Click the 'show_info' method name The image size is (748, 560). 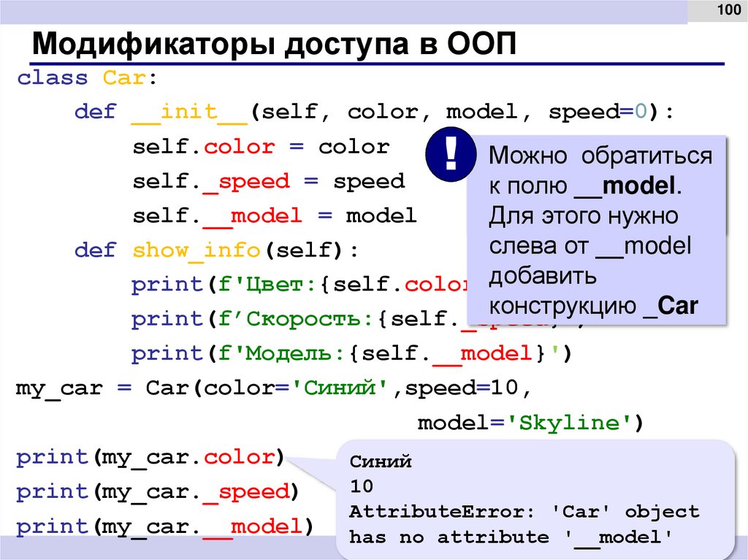[x=196, y=250]
